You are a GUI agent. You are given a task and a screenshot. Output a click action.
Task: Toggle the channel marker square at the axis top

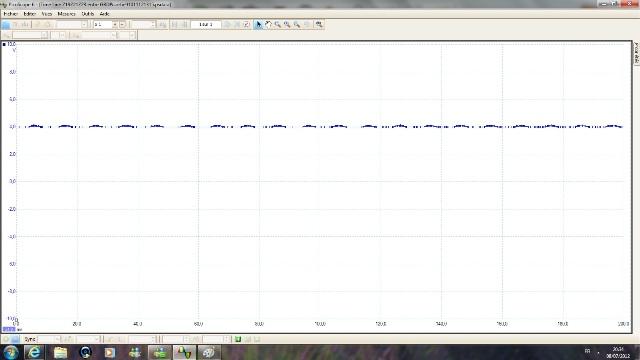click(x=4, y=44)
